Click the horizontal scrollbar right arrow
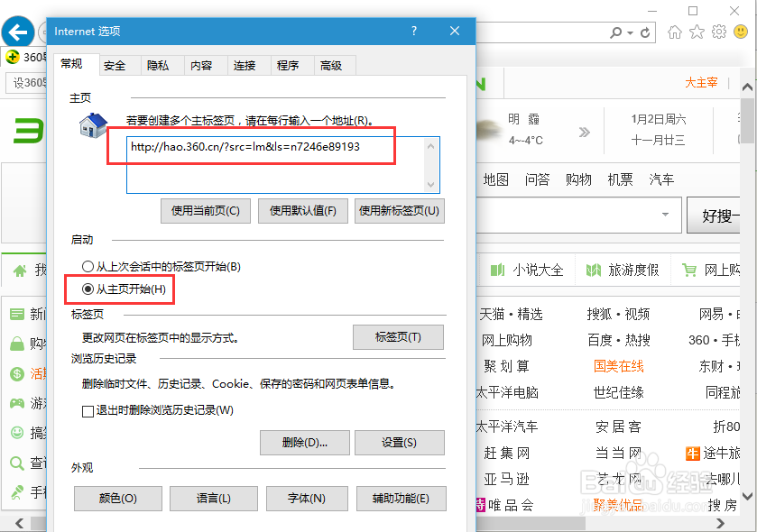The width and height of the screenshot is (757, 532). 720,523
